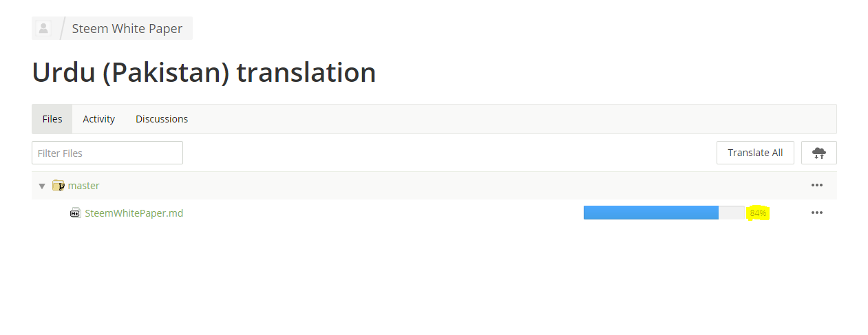
Task: Open three-dot options menu for SteemWhitePaper.md
Action: click(x=816, y=213)
